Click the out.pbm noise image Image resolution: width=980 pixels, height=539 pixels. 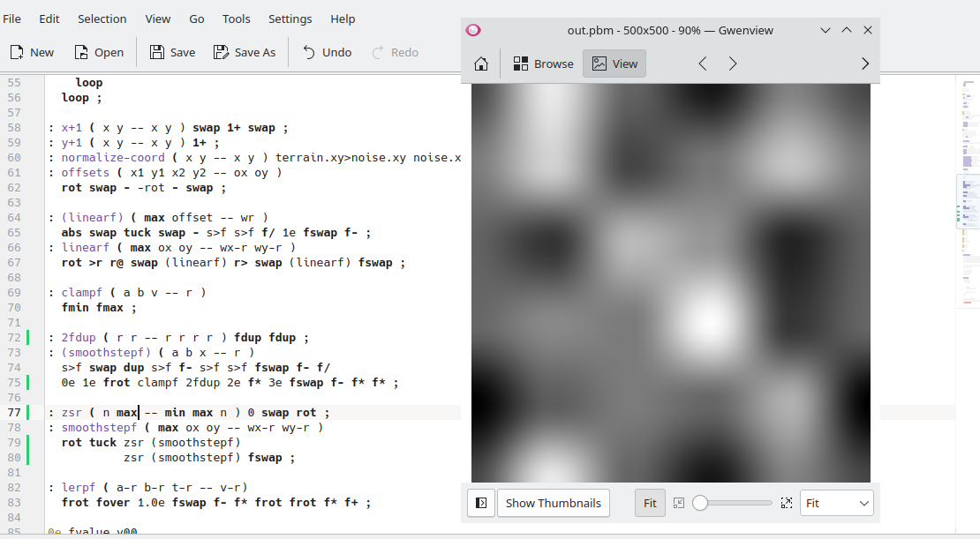671,283
